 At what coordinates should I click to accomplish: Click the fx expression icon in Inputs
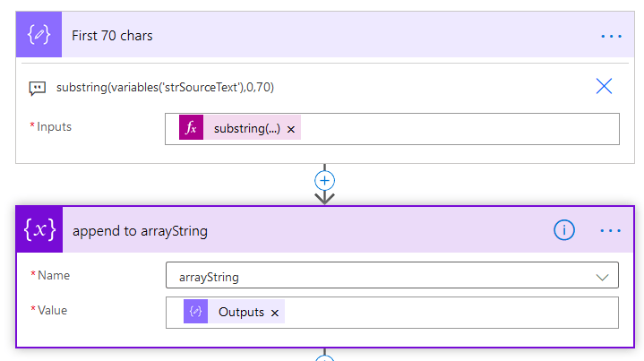tap(191, 128)
